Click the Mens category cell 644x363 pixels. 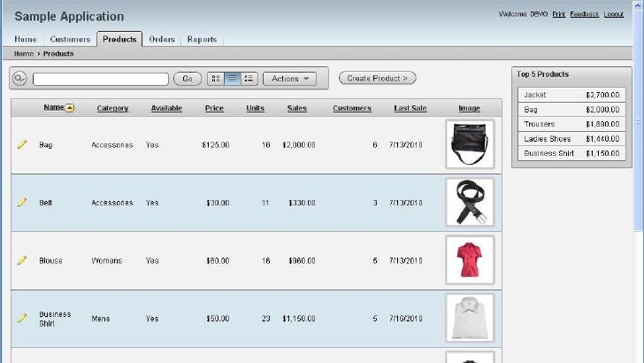(101, 319)
